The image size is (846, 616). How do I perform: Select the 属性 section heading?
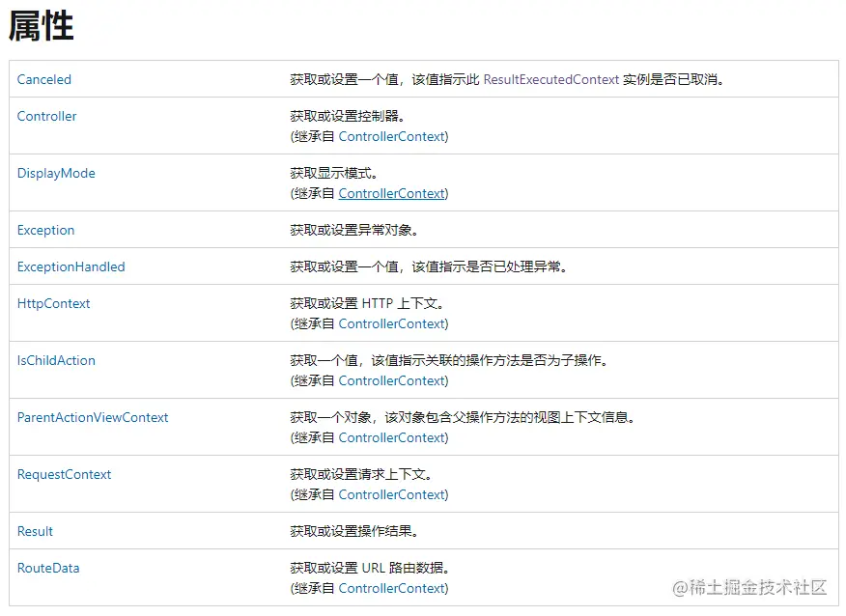[x=39, y=26]
